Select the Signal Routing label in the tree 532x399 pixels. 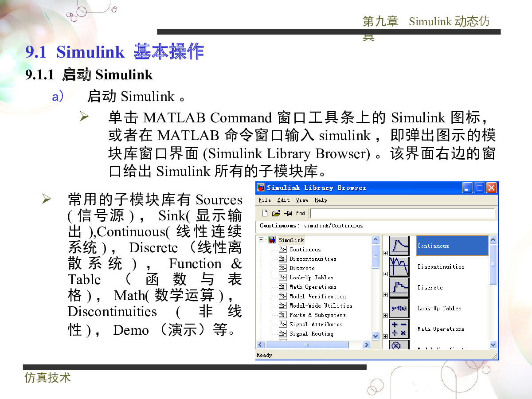pos(311,334)
